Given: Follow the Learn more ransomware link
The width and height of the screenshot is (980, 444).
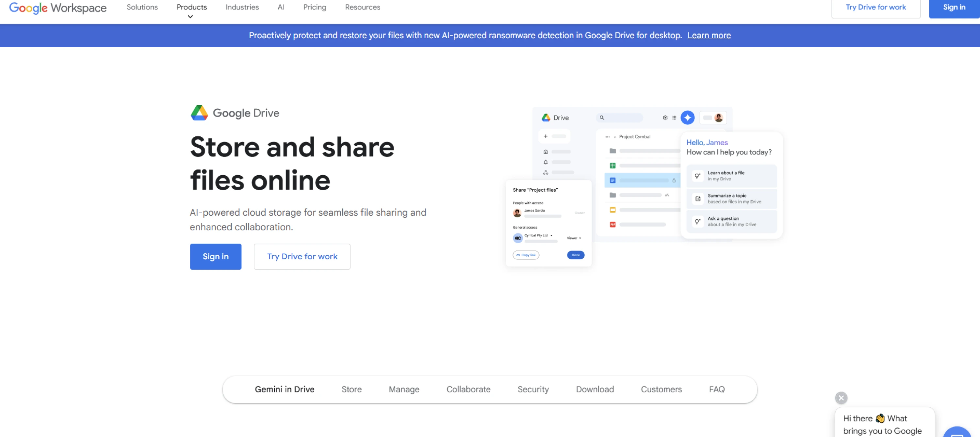Looking at the screenshot, I should pos(709,35).
